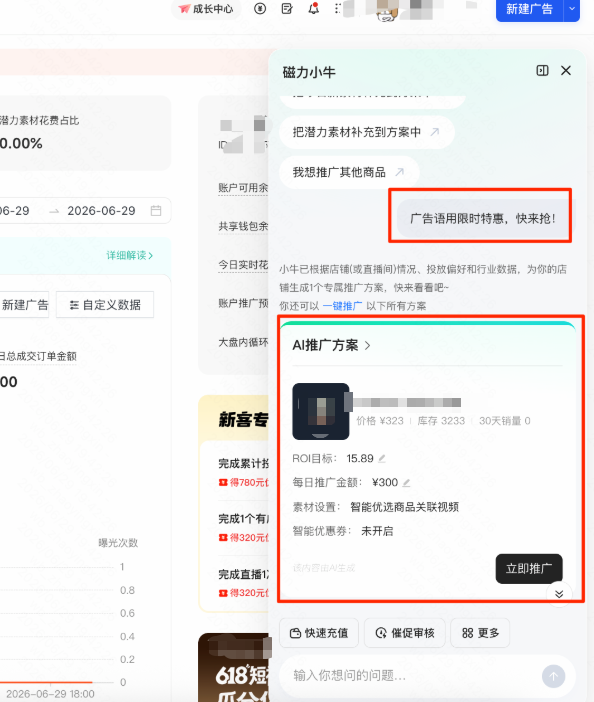The width and height of the screenshot is (594, 702).
Task: Click the 立即推广 button
Action: pos(529,569)
